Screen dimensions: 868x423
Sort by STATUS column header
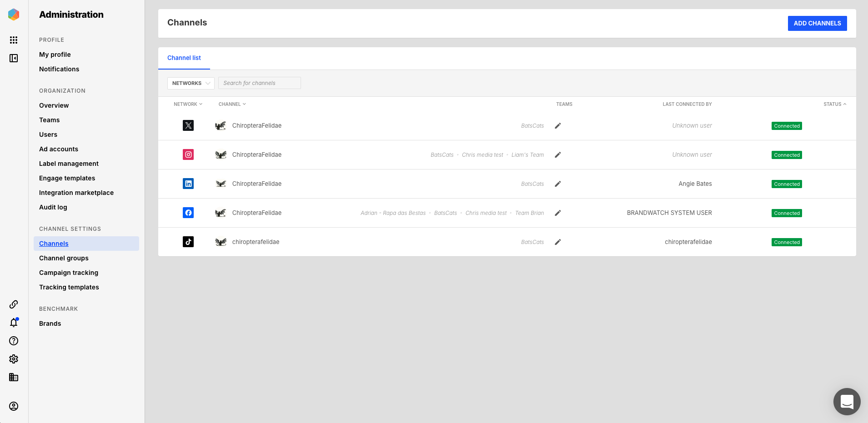coord(835,104)
